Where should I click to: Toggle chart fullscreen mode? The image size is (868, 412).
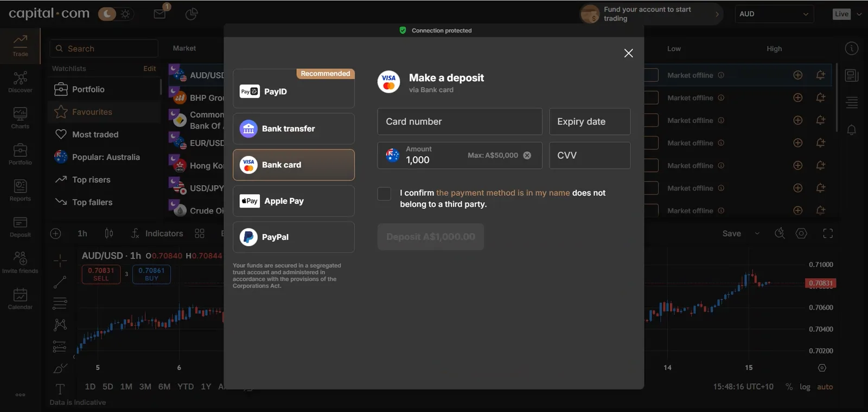point(828,234)
